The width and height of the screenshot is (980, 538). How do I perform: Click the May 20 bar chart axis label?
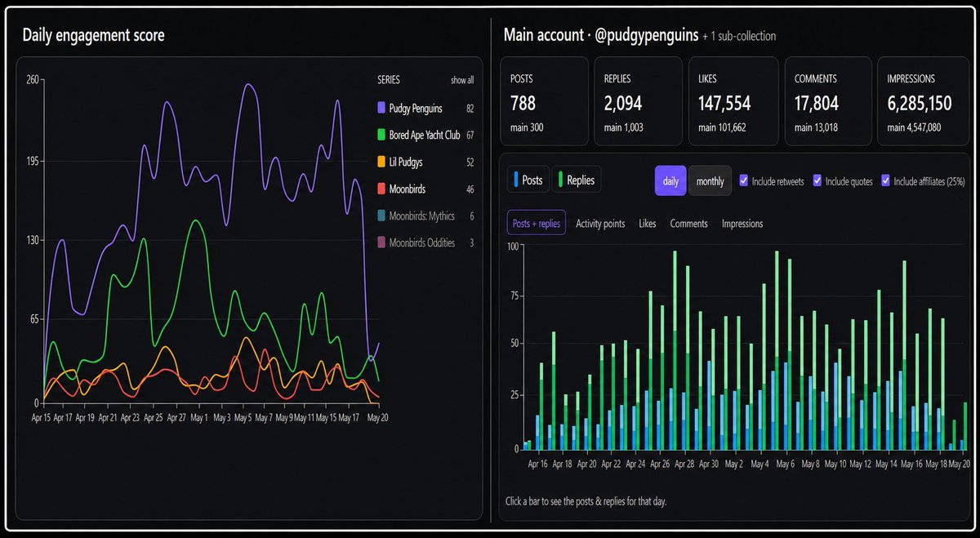point(959,464)
